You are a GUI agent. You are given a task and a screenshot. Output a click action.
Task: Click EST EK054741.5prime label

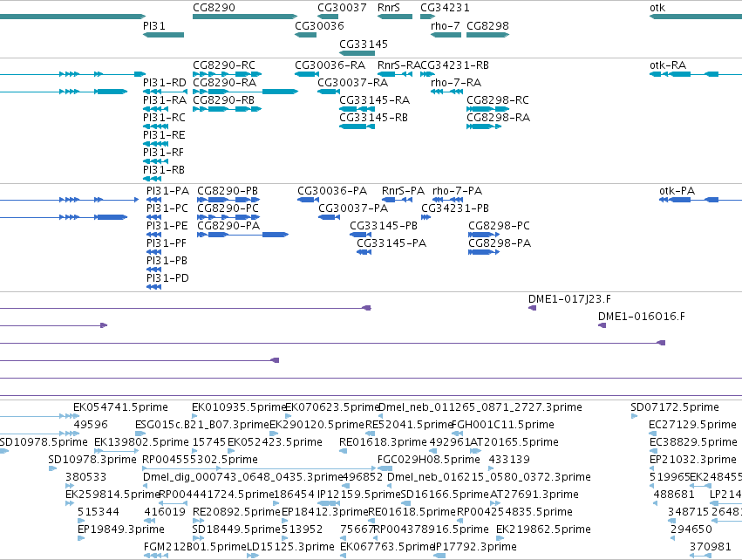click(120, 407)
